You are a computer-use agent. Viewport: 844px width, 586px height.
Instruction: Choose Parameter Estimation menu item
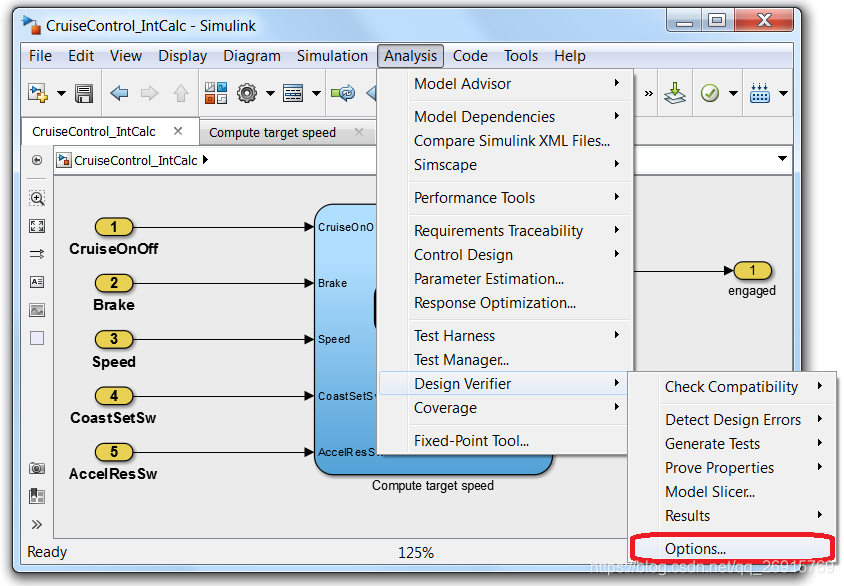[504, 279]
